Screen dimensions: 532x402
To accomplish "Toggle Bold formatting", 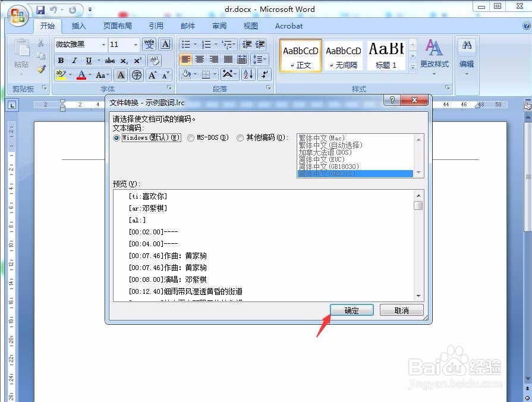I will [x=61, y=61].
